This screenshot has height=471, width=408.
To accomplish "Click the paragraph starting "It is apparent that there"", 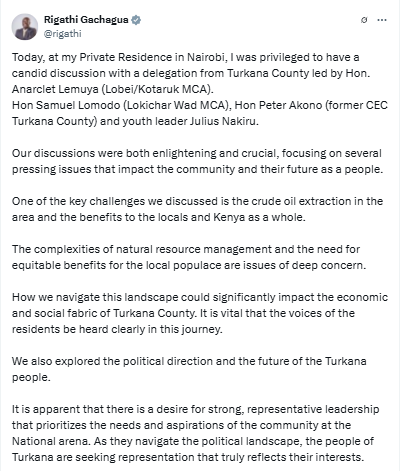I will 196,433.
